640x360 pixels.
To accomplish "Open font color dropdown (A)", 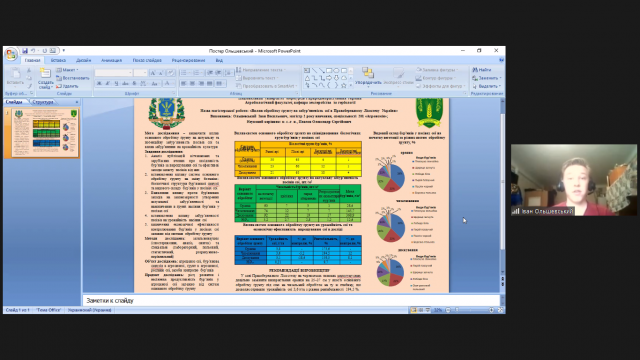I will point(168,83).
